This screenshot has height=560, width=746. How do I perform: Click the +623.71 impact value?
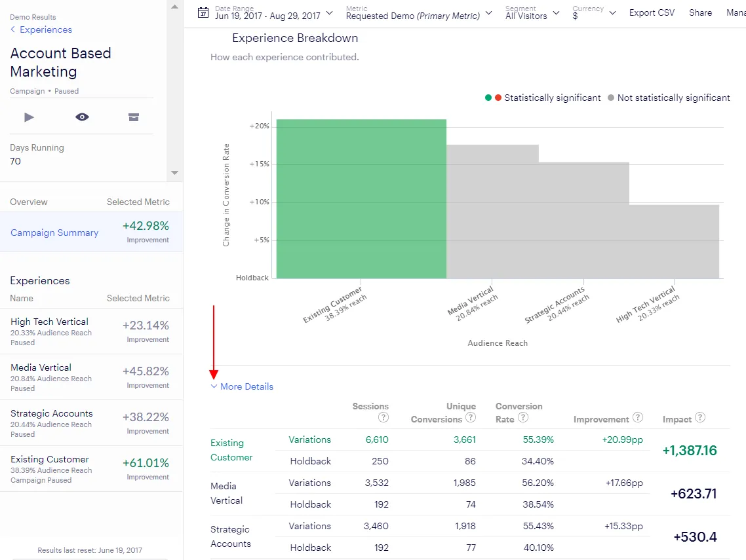coord(693,493)
